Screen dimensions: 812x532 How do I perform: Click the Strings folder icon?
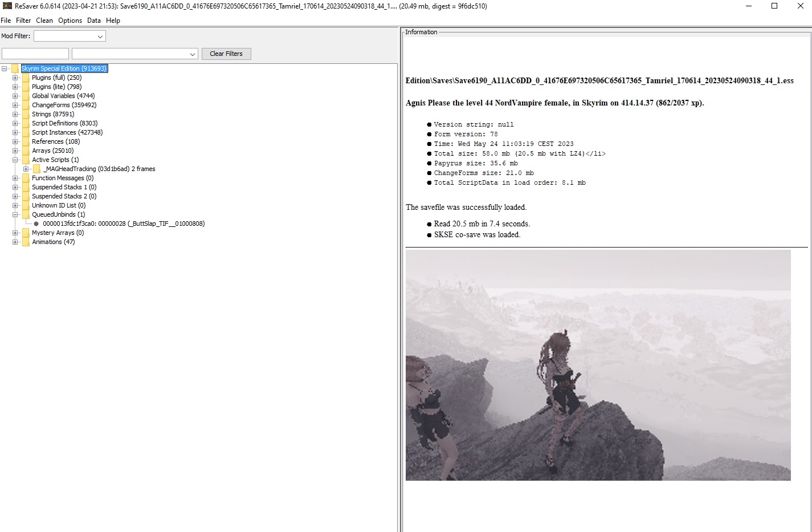pos(26,114)
